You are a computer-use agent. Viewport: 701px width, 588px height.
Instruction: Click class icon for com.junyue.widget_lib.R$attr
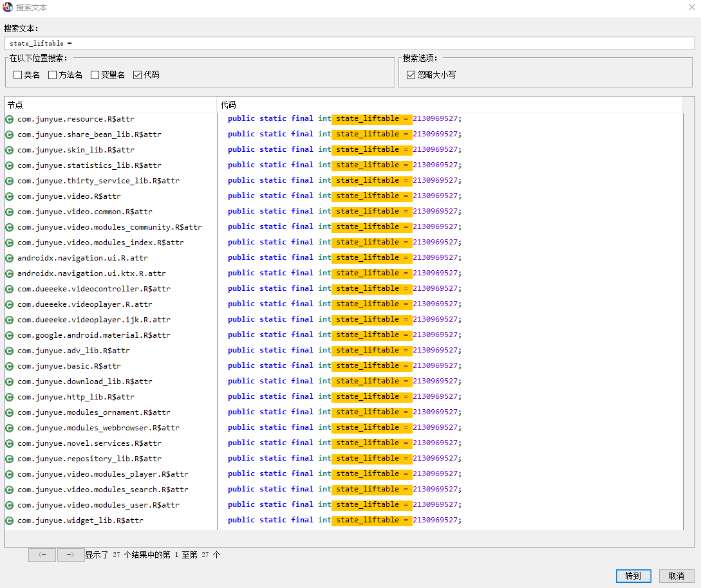(10, 521)
